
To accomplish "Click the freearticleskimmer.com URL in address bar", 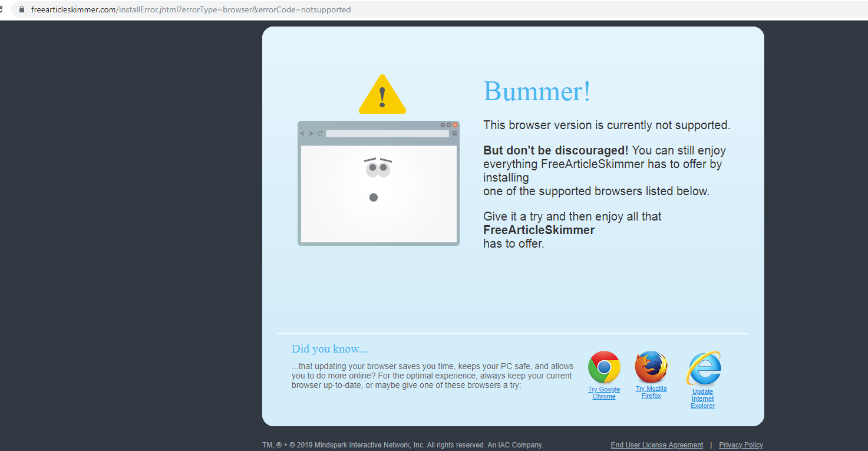I will point(191,9).
